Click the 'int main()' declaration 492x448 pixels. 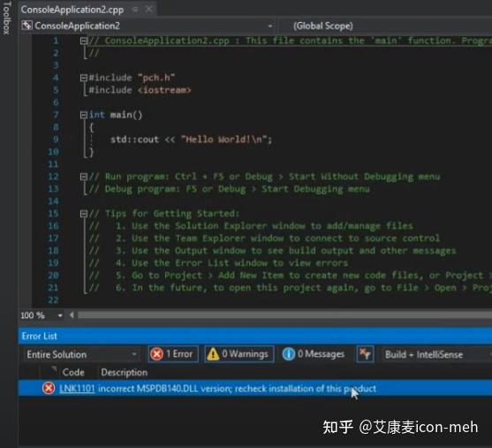tap(116, 115)
